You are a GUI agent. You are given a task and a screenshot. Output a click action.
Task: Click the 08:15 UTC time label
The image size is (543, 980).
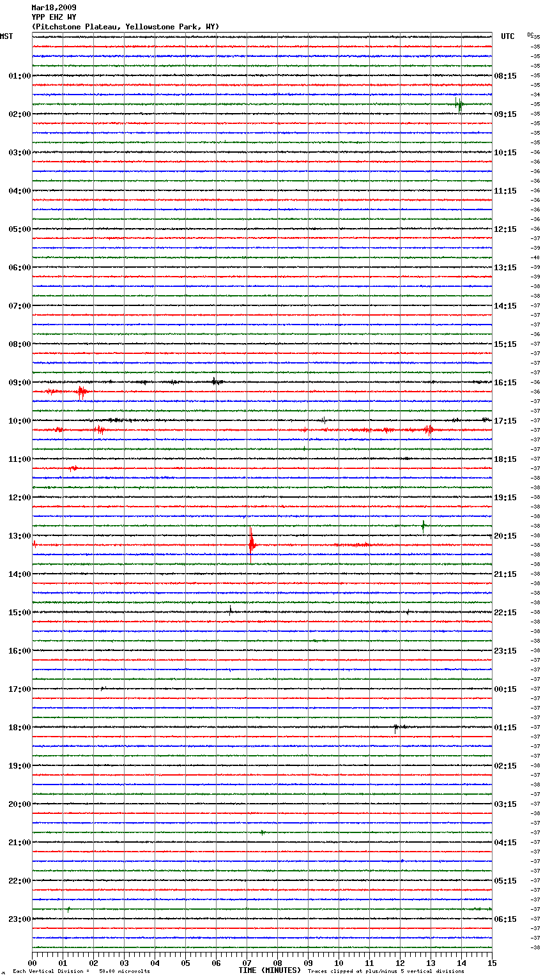tap(505, 76)
